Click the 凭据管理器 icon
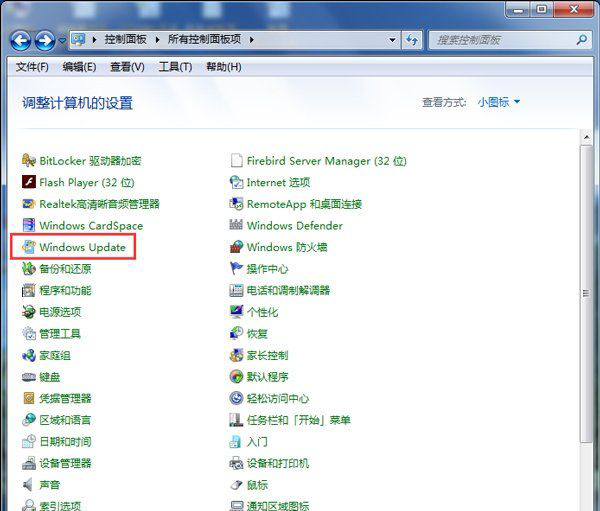 29,398
